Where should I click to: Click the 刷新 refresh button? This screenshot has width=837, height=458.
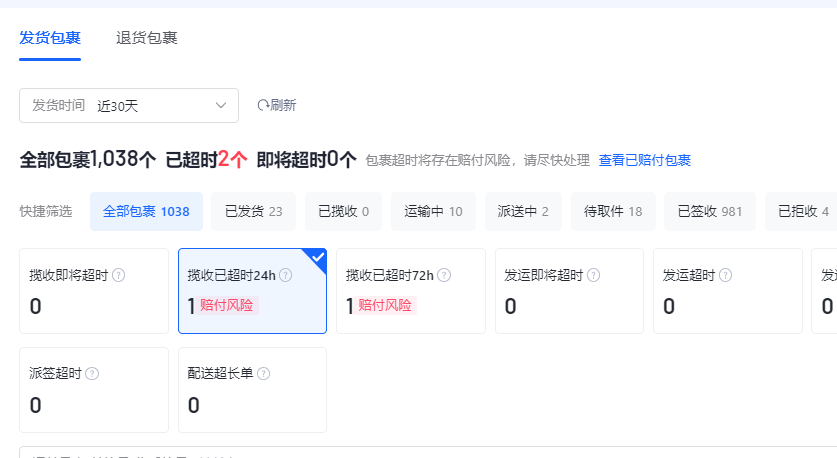coord(277,105)
